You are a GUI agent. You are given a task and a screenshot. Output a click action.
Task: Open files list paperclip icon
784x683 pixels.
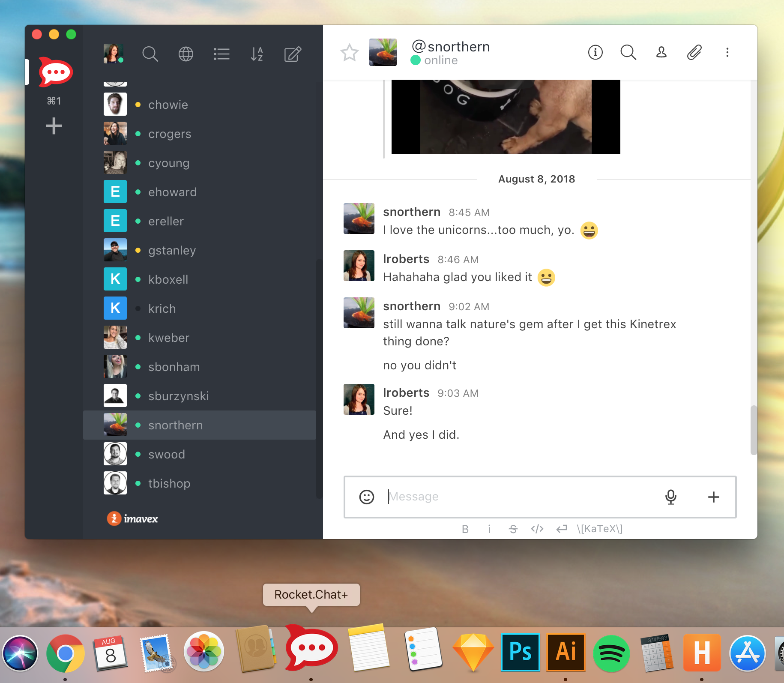tap(694, 52)
